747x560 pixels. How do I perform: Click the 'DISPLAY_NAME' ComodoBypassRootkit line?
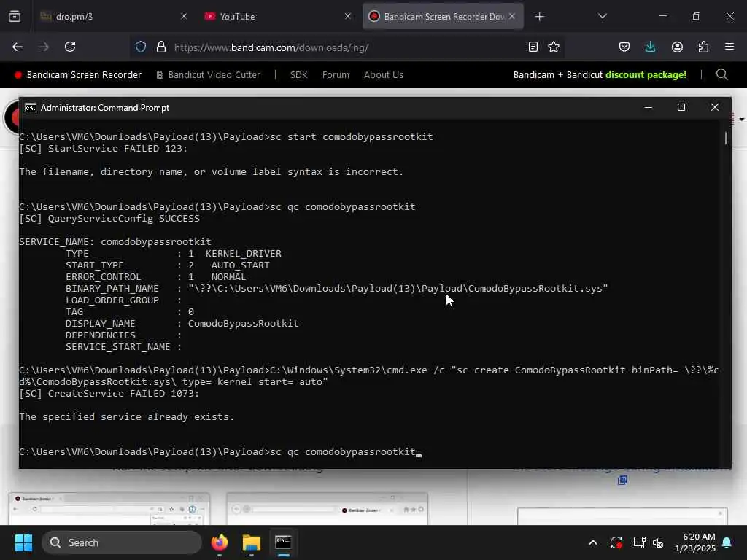click(x=182, y=323)
